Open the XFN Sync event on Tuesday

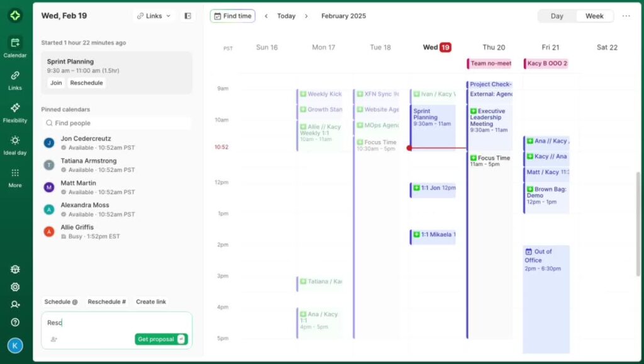(376, 96)
